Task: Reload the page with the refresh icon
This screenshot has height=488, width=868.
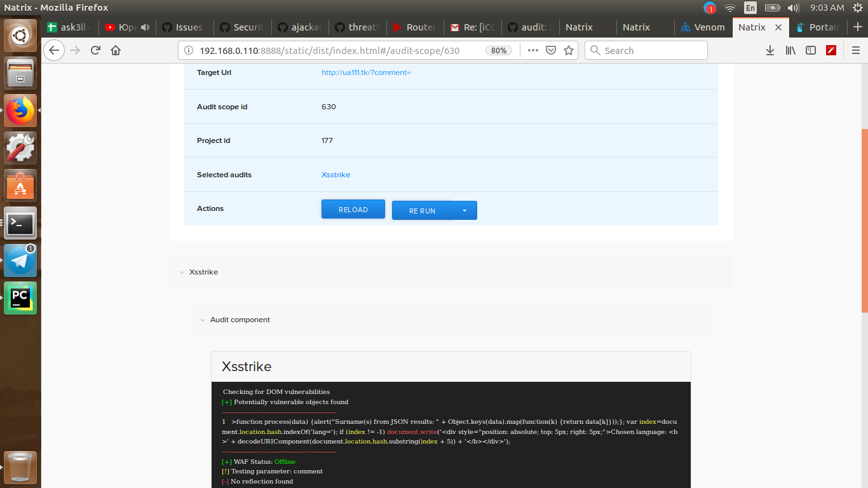Action: (95, 50)
